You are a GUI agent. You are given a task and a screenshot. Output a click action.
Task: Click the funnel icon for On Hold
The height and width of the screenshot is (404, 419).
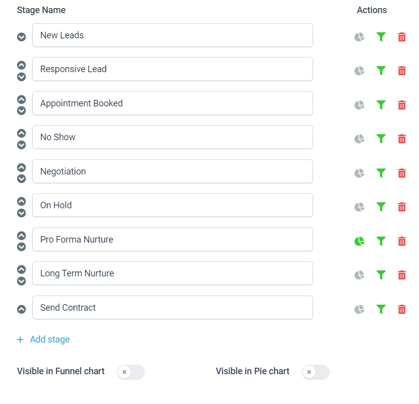pyautogui.click(x=381, y=207)
